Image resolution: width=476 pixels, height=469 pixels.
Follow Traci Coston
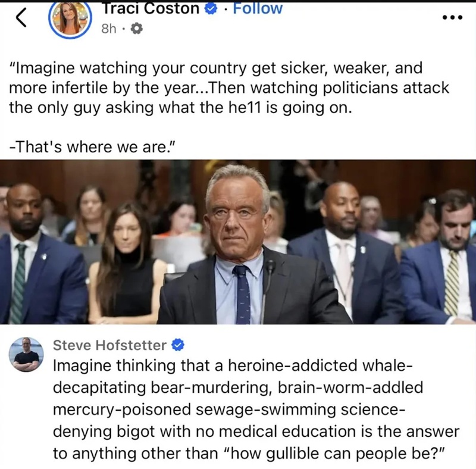point(258,8)
